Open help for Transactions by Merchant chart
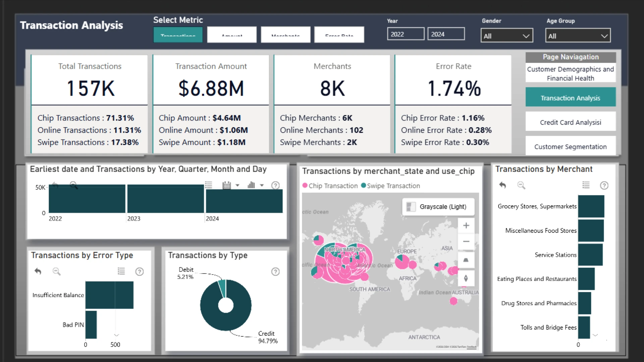 tap(604, 185)
